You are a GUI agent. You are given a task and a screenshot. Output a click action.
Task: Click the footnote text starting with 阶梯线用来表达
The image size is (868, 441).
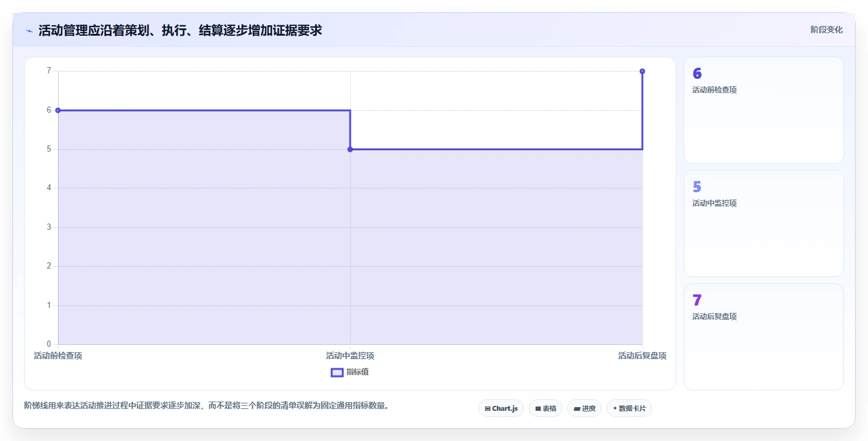pyautogui.click(x=207, y=406)
